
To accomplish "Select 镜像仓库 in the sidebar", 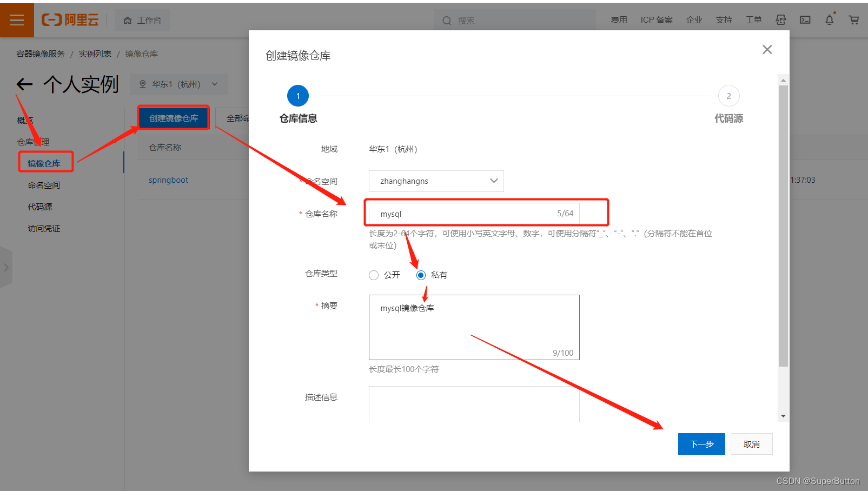I will click(44, 163).
